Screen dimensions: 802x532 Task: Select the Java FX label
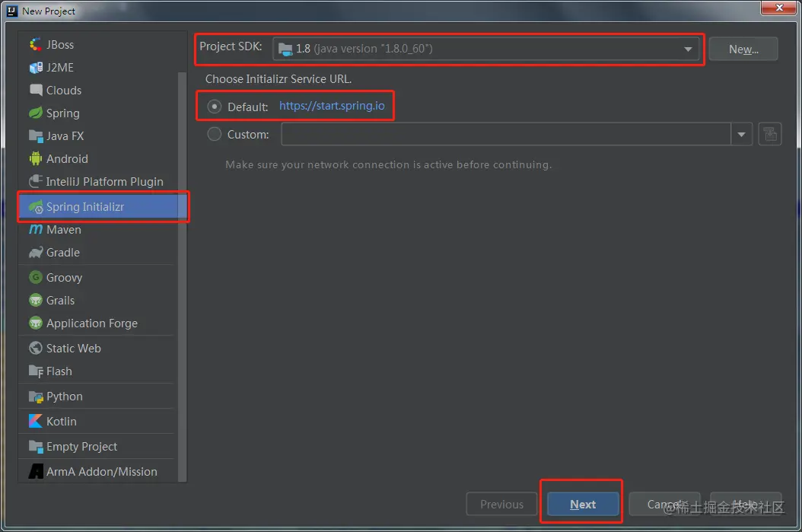65,136
